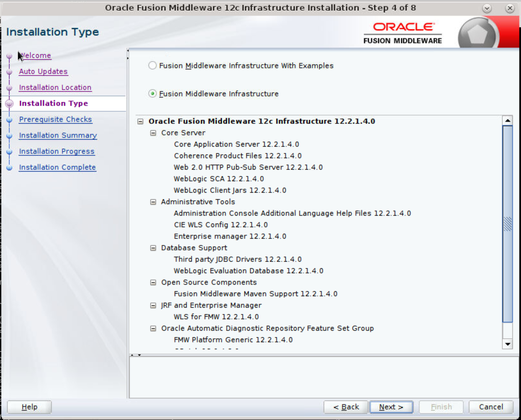This screenshot has width=521, height=420.
Task: Select WebLogic Client Jars 12.2.1.4.0 row
Action: tap(230, 190)
